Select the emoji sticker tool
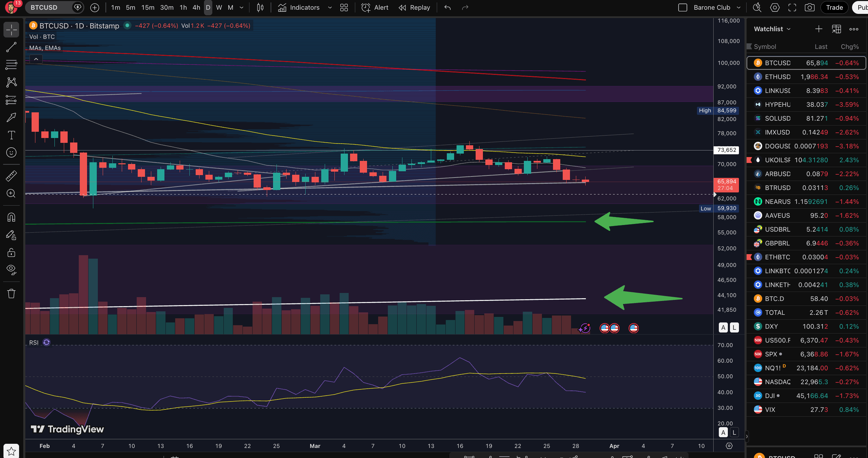 pos(11,153)
